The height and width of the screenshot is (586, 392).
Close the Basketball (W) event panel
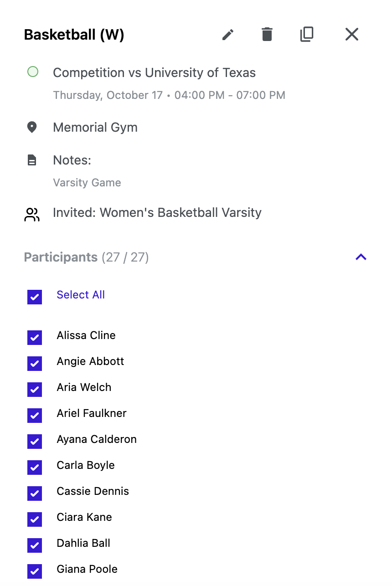pos(351,35)
